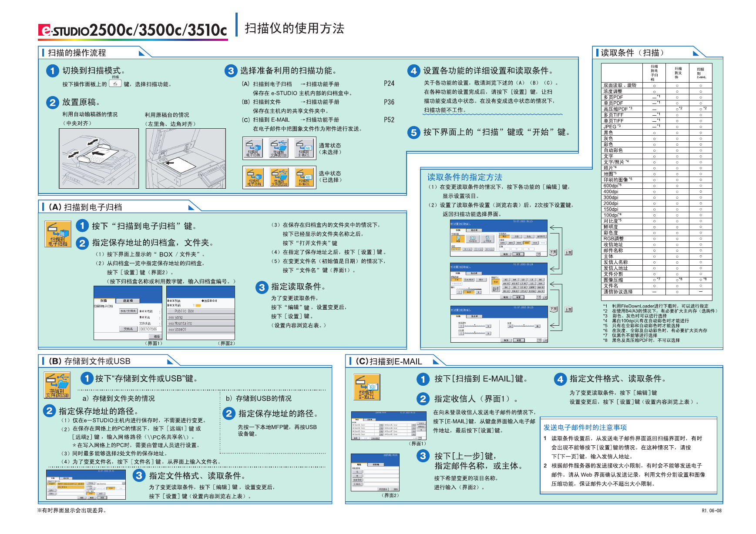Click the page reference P52

[389, 120]
